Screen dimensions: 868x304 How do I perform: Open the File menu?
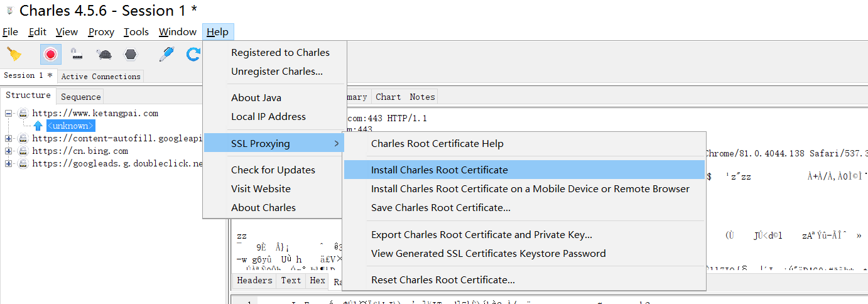(x=10, y=31)
